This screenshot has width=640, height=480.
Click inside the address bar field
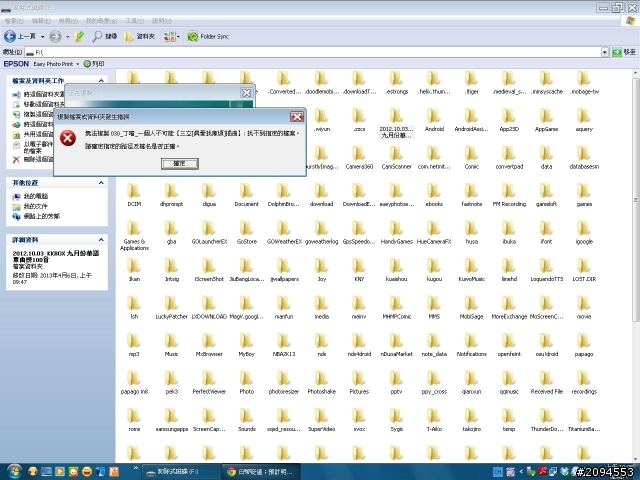coord(313,52)
